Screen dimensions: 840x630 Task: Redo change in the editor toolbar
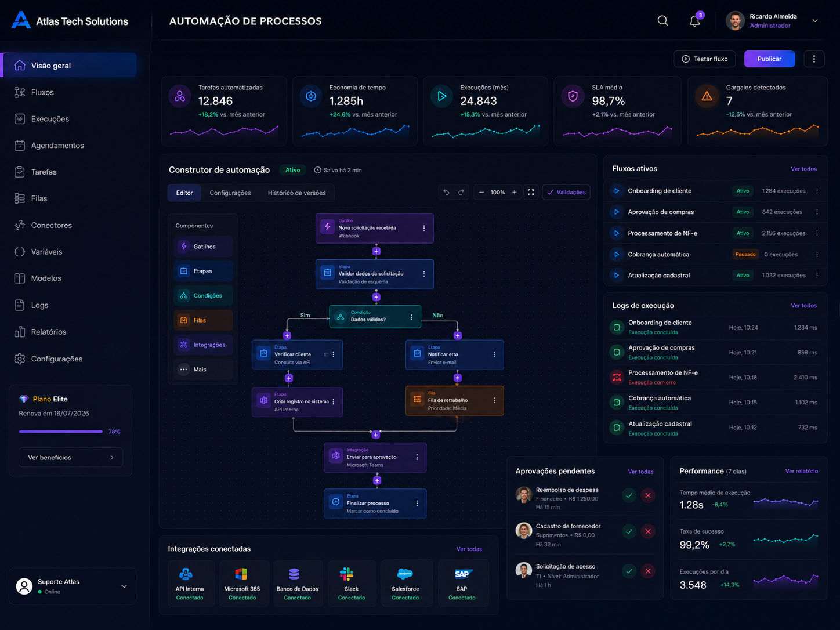click(x=461, y=193)
